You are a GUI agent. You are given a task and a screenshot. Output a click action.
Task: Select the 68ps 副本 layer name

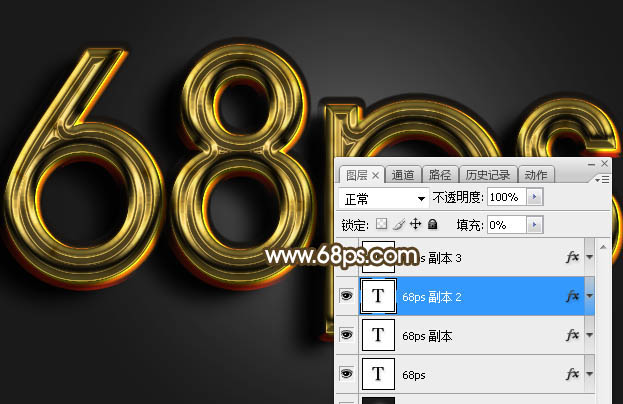point(427,336)
